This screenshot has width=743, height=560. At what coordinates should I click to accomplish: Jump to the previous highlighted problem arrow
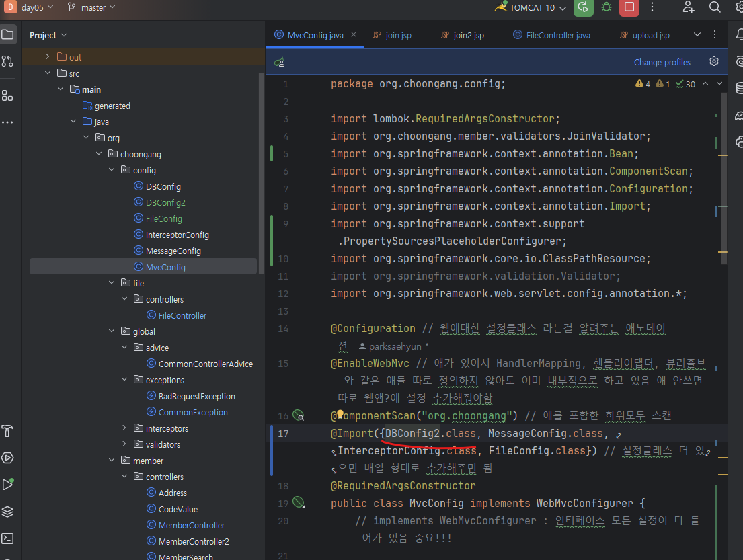[705, 84]
